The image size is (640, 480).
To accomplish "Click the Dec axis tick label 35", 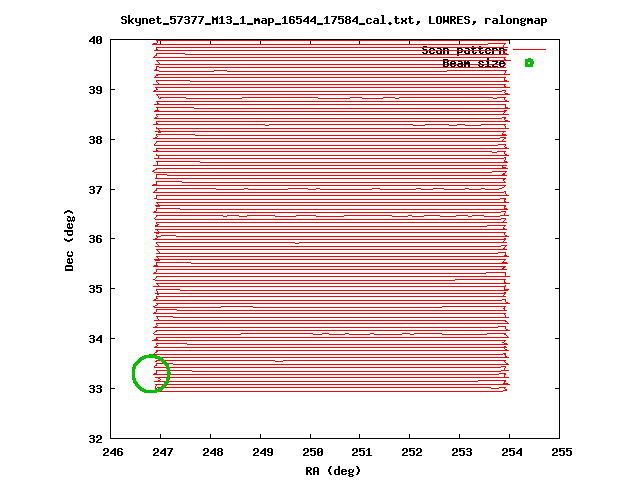I will click(x=95, y=289).
